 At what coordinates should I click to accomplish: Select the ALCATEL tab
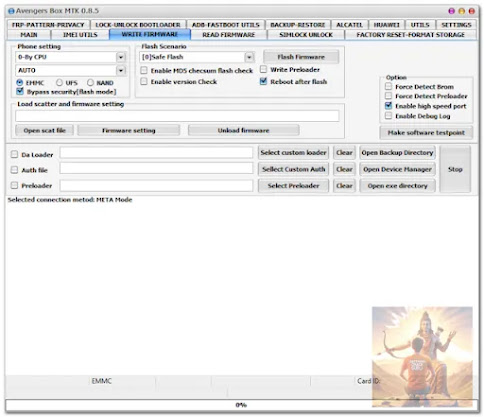tap(349, 25)
